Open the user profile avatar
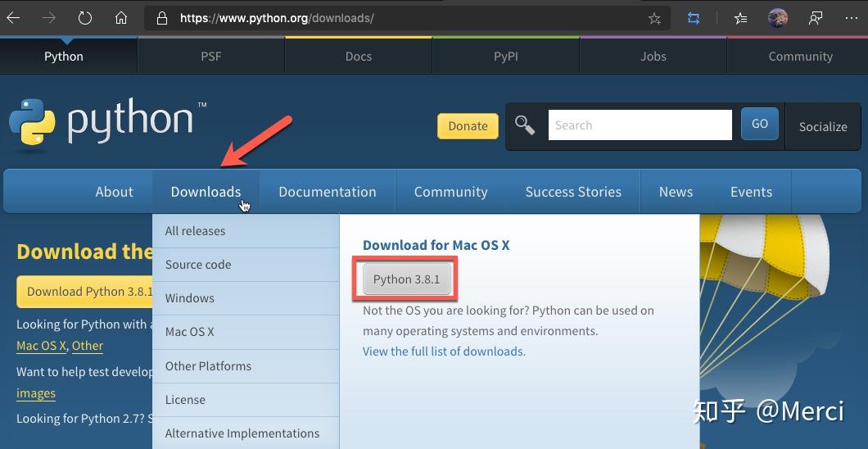This screenshot has width=868, height=449. click(x=778, y=18)
